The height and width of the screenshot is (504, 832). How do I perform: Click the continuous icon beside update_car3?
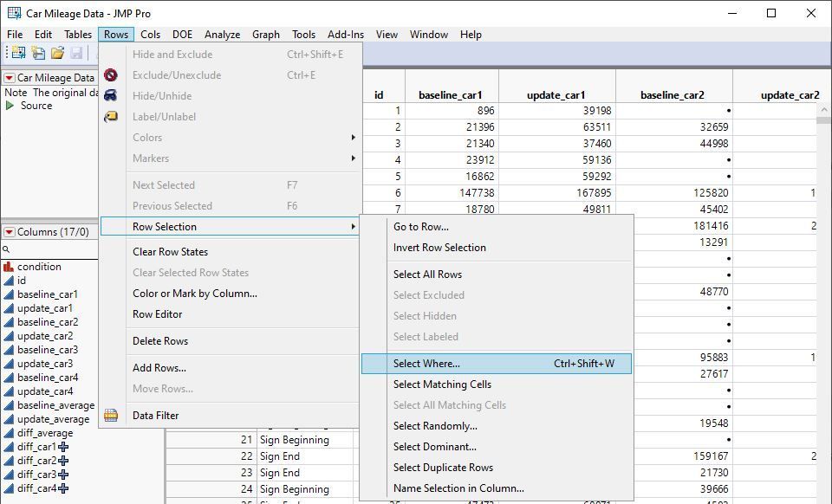[9, 364]
